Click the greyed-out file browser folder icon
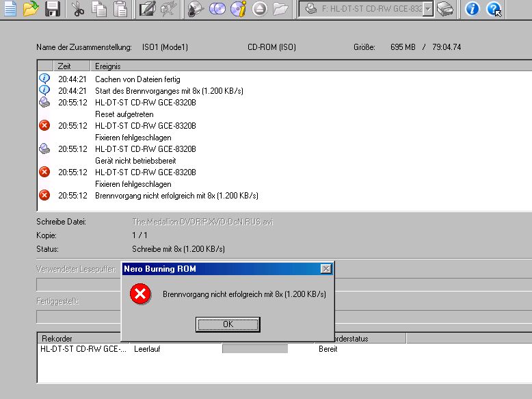The width and height of the screenshot is (532, 399). pos(280,9)
